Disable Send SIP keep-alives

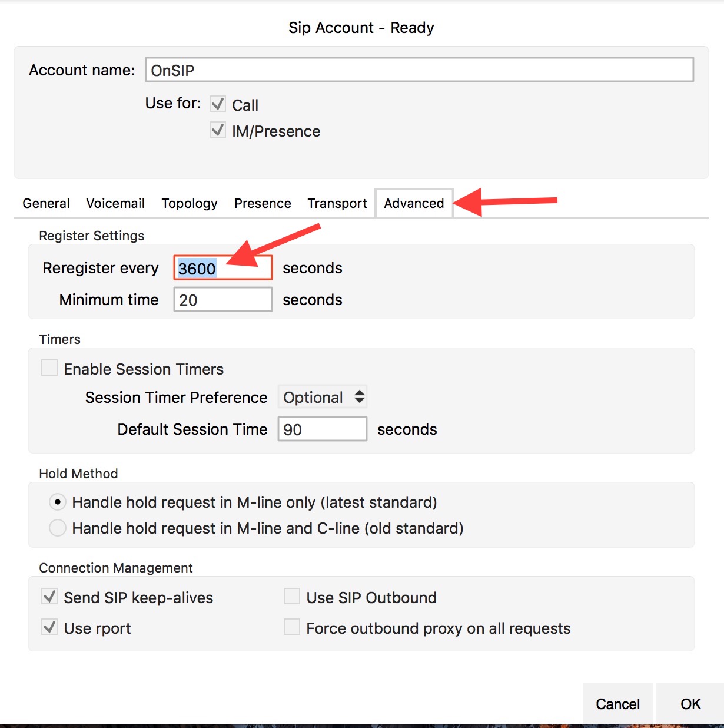(x=49, y=597)
